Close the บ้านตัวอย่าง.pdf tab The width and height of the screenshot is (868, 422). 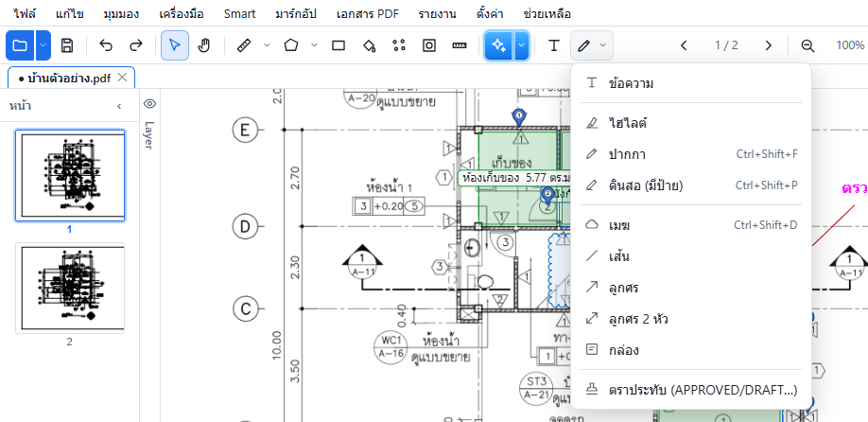(123, 78)
